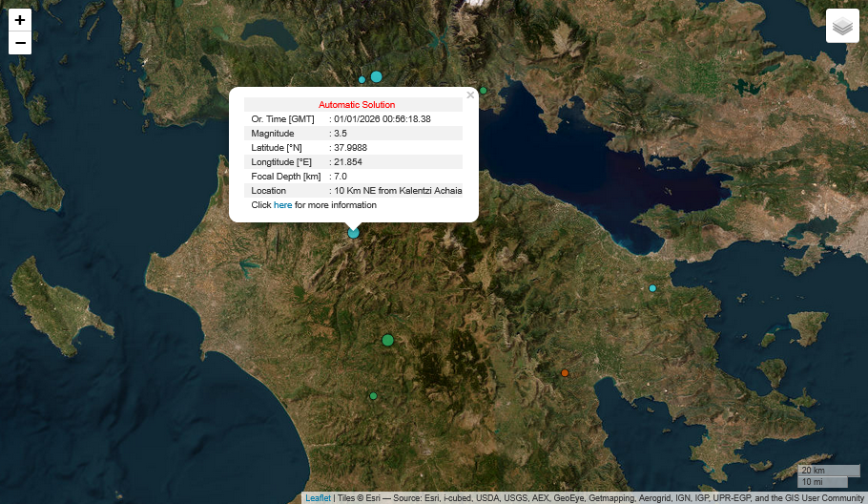Select the Magnitude 3.5 row

pyautogui.click(x=353, y=134)
